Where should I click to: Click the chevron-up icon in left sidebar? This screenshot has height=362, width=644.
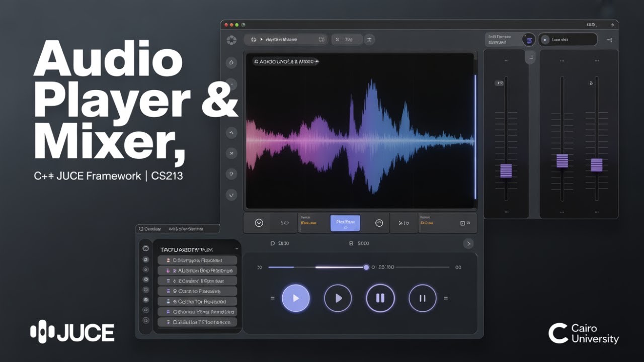coord(231,133)
